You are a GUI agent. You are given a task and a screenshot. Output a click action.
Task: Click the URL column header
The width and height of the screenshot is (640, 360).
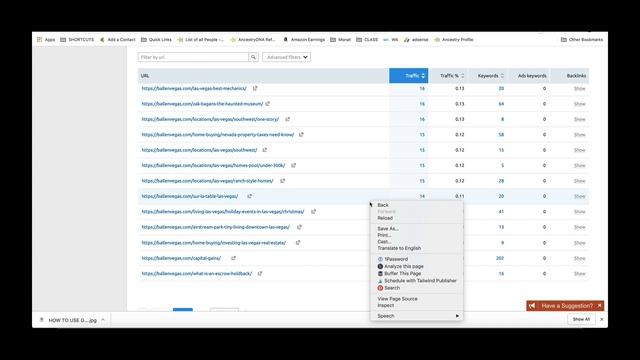coord(263,76)
